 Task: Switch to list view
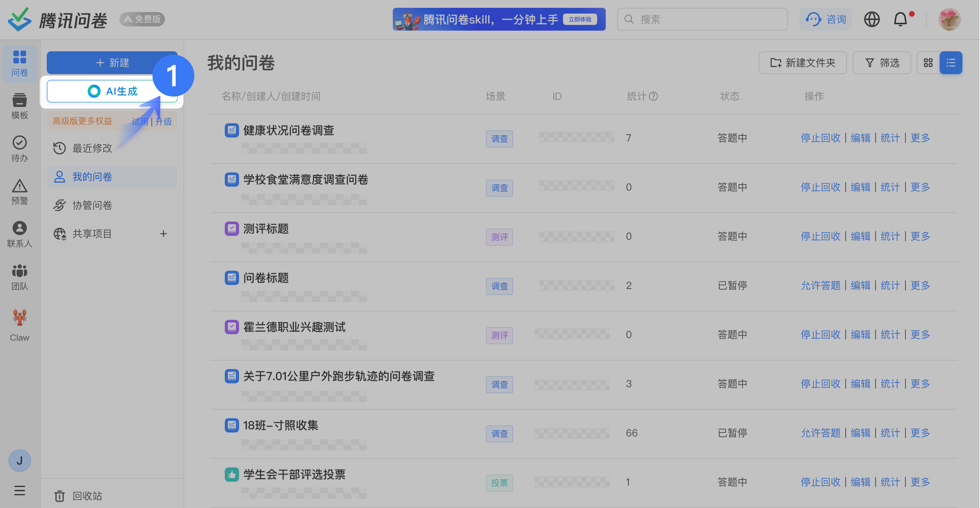pyautogui.click(x=951, y=63)
